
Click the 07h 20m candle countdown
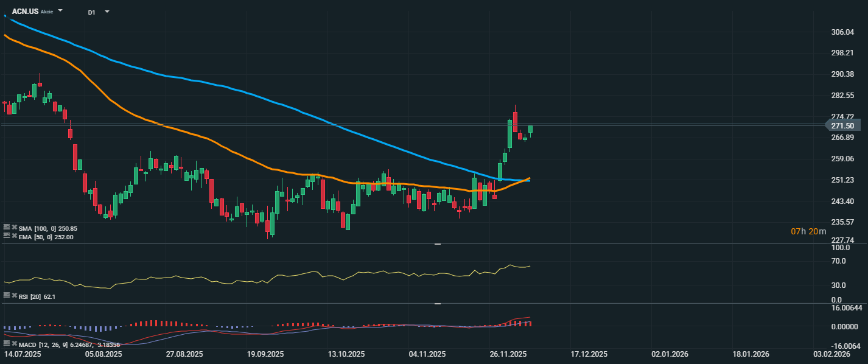click(x=808, y=231)
